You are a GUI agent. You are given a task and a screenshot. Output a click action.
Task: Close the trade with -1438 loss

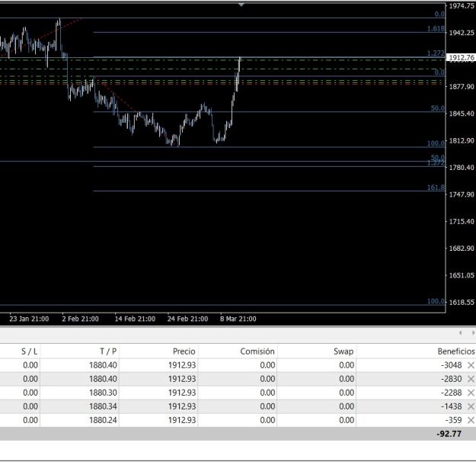(471, 406)
